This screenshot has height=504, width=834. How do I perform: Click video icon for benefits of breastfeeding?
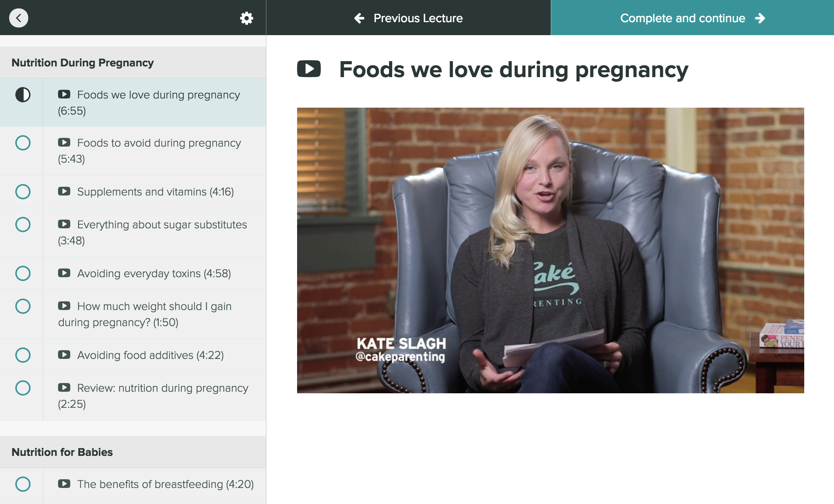[64, 484]
